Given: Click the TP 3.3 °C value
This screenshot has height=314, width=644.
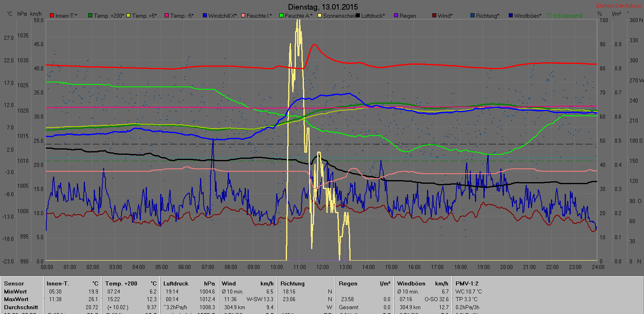Looking at the screenshot, I should pyautogui.click(x=466, y=299).
